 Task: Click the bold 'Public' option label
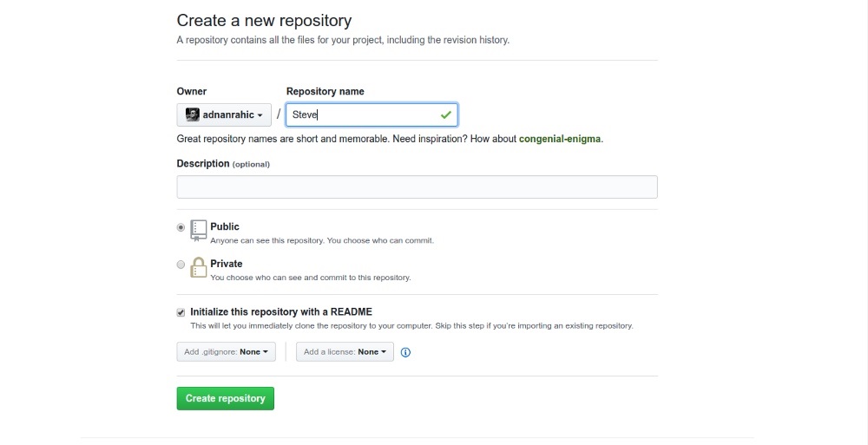[x=225, y=226]
